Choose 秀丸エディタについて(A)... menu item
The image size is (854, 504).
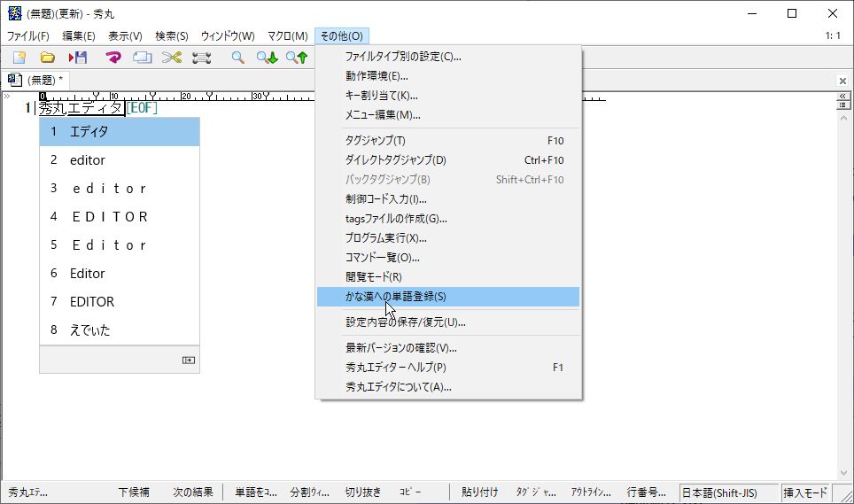[448, 387]
